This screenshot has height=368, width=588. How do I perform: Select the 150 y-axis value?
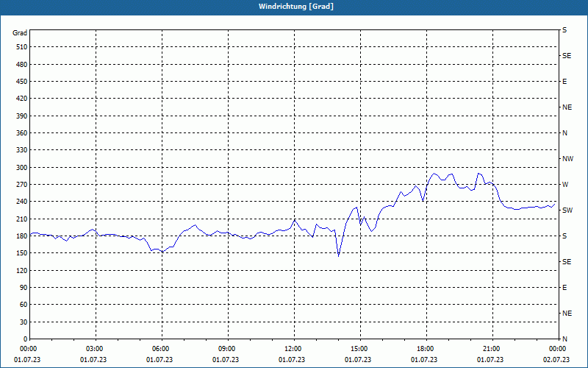coord(22,253)
